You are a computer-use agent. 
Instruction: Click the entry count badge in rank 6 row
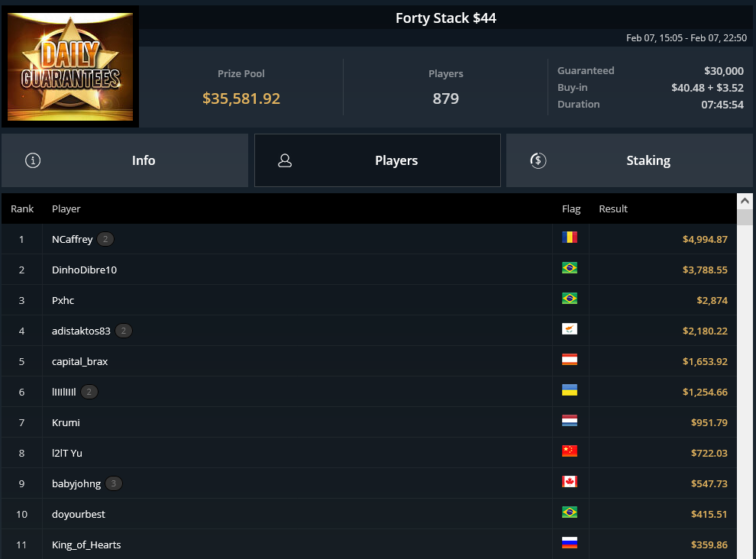89,392
